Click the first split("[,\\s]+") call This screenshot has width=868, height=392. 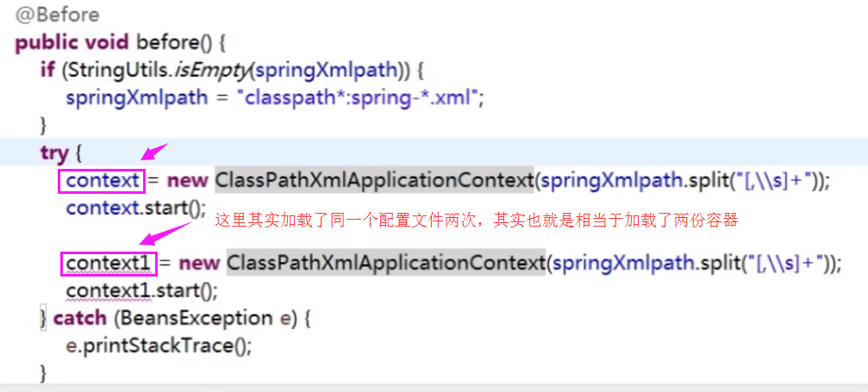click(752, 181)
